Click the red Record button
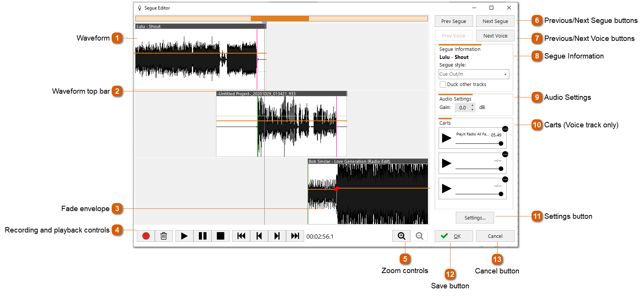The height and width of the screenshot is (296, 644). (146, 236)
